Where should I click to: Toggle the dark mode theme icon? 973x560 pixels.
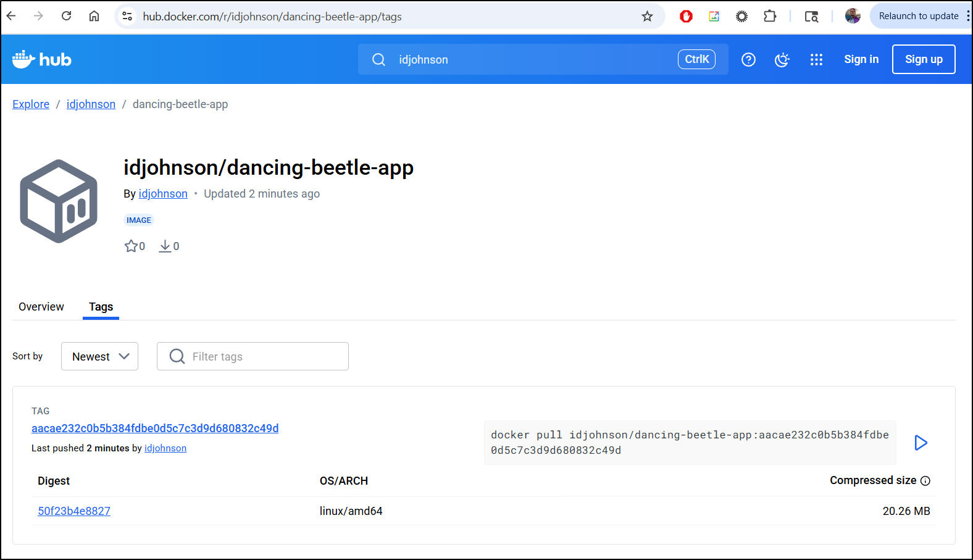pos(782,59)
